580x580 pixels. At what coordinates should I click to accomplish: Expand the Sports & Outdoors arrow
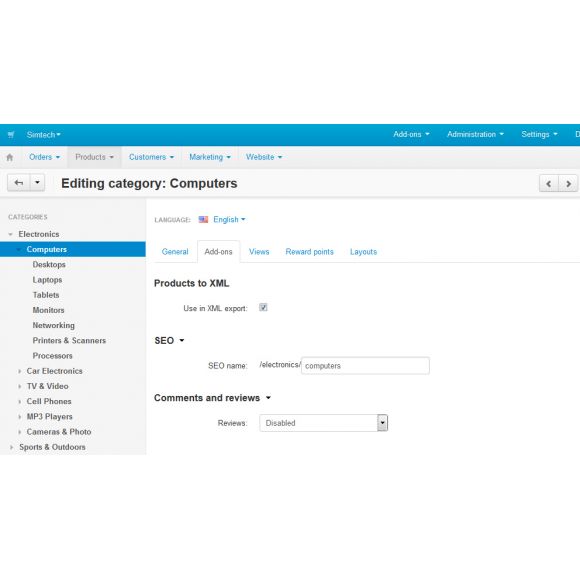pos(11,447)
